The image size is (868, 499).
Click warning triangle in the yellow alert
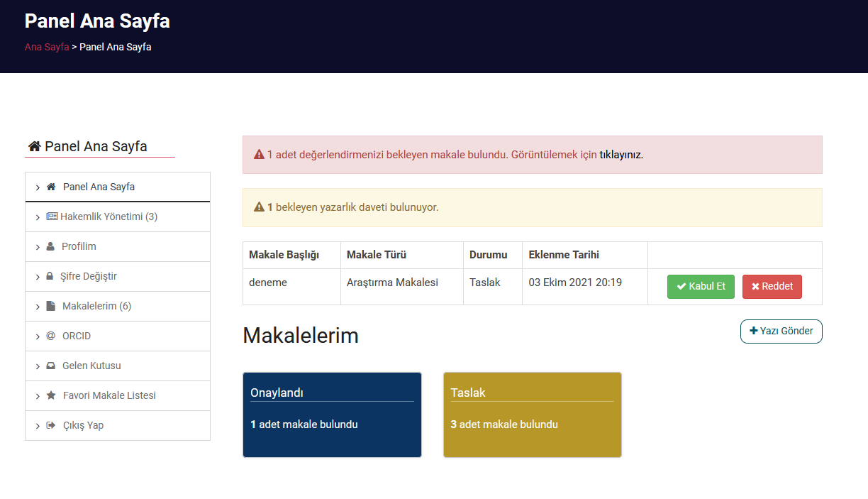[x=259, y=207]
